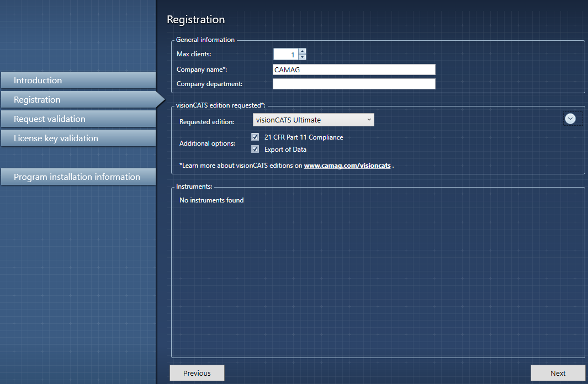Click the Registration page heading
588x384 pixels.
pos(196,19)
